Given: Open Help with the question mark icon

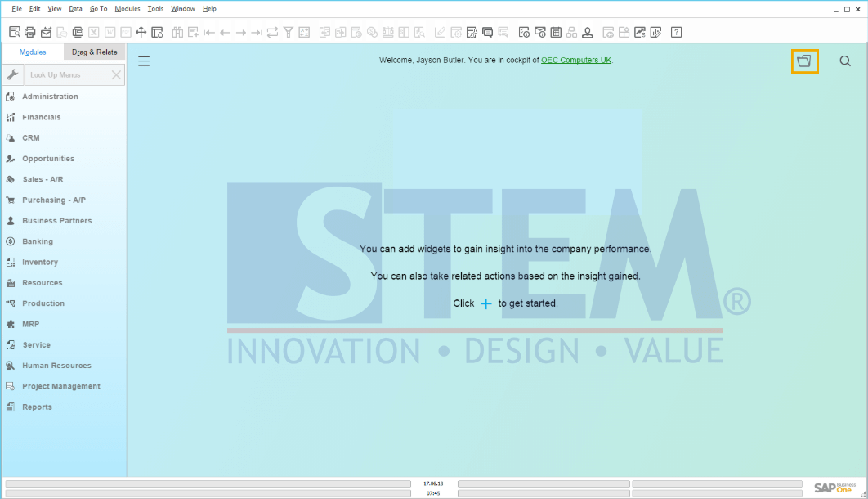Looking at the screenshot, I should pyautogui.click(x=676, y=32).
